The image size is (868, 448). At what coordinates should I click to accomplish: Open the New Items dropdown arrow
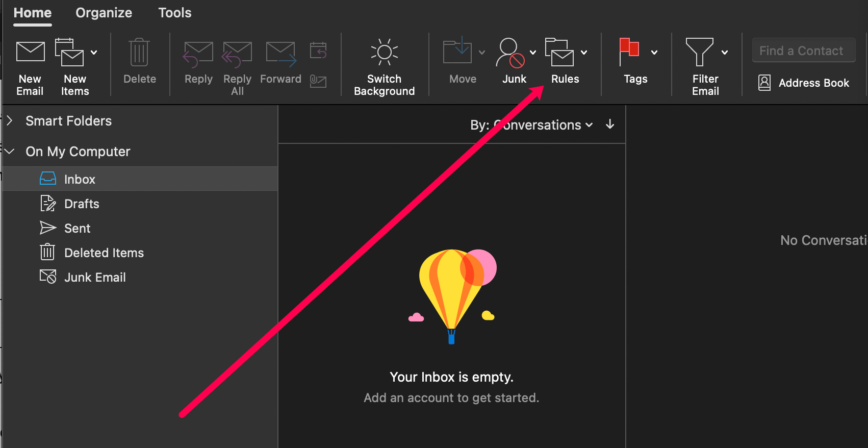(x=94, y=52)
